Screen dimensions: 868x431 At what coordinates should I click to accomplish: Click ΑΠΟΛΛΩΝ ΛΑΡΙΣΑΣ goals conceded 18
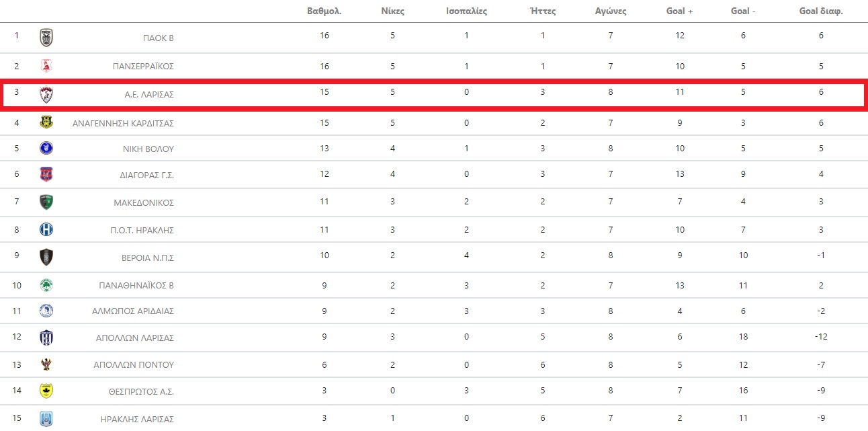[743, 338]
